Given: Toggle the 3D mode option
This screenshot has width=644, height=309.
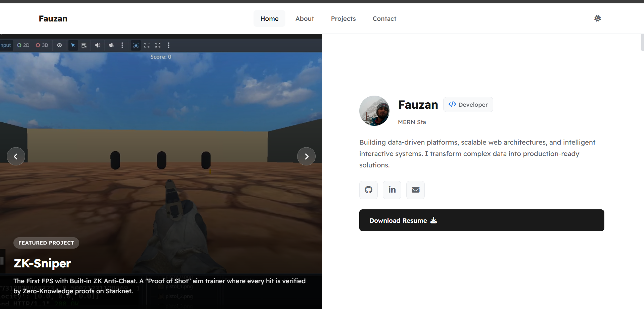Looking at the screenshot, I should pyautogui.click(x=42, y=45).
